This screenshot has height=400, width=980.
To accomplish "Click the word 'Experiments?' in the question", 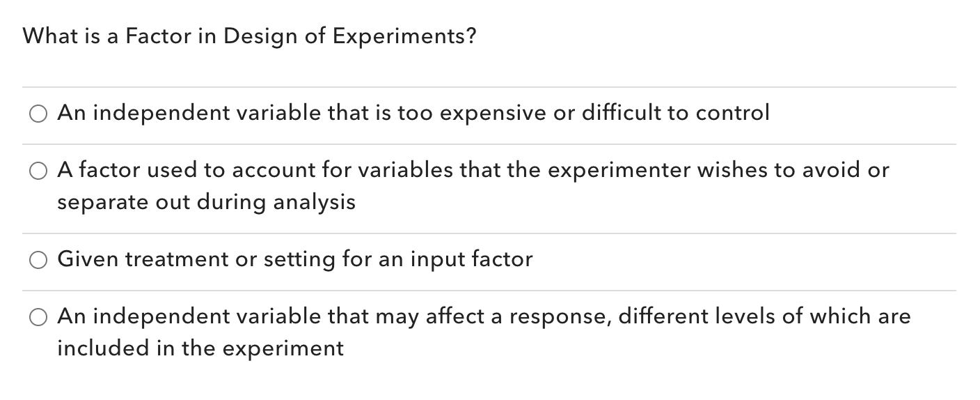I will tap(404, 36).
